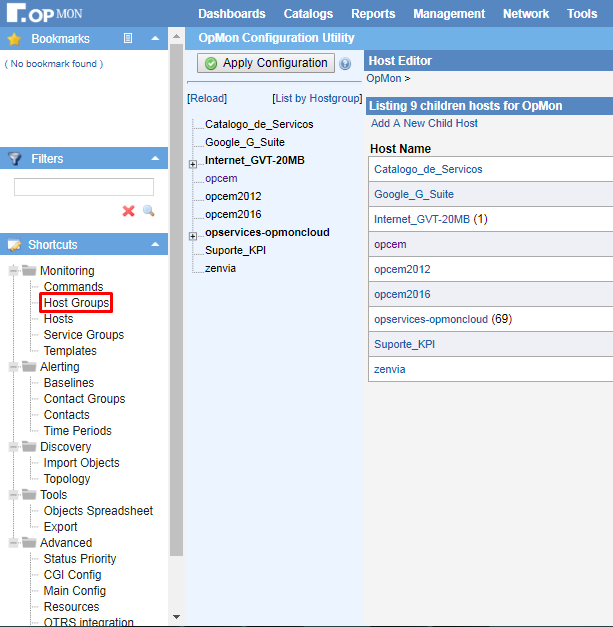Click Add A New Child Host
This screenshot has height=627, width=613.
[424, 123]
